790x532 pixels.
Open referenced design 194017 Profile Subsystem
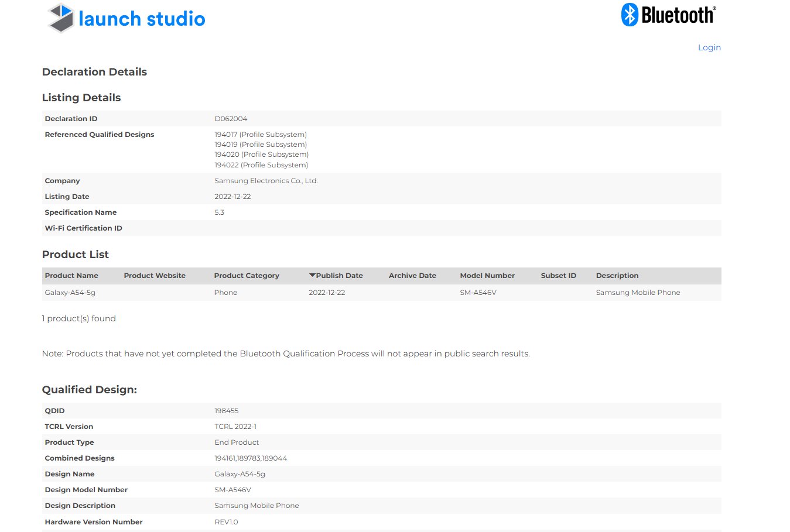[x=261, y=135]
